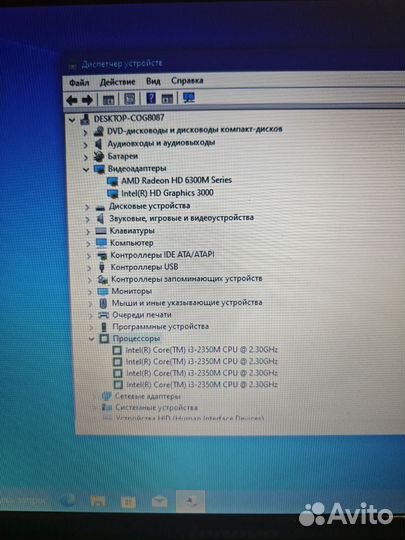Screen dimensions: 405x540
Task: Click the Видеоадаптеры display icon
Action: [x=99, y=169]
